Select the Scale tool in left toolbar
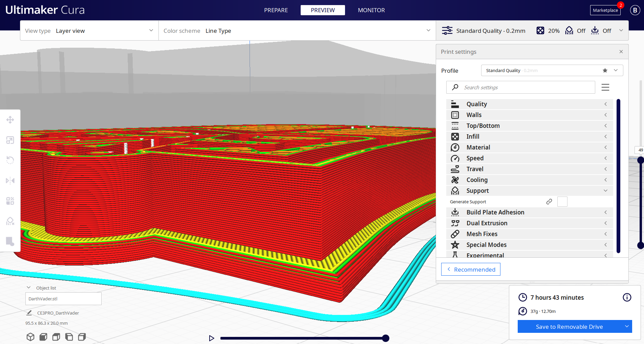The height and width of the screenshot is (344, 644). click(x=10, y=140)
